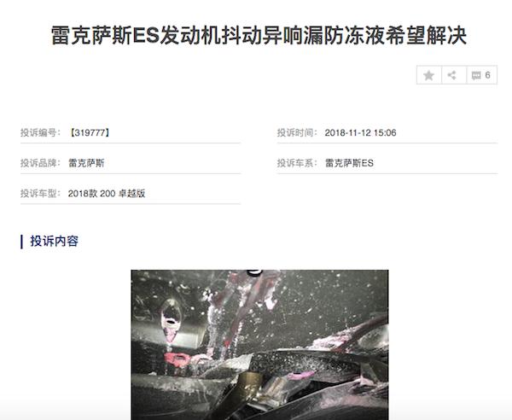Click comment count number 6

pos(487,75)
